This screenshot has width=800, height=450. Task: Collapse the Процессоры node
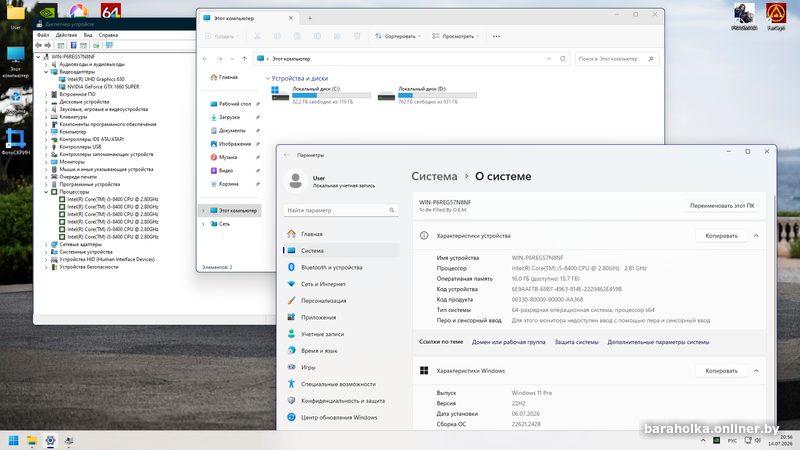[x=46, y=192]
